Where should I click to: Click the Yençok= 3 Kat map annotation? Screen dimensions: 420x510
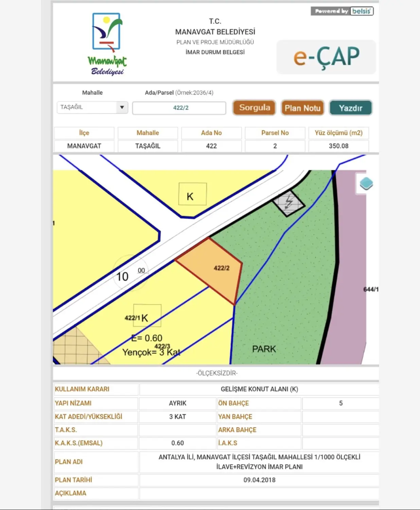(152, 352)
